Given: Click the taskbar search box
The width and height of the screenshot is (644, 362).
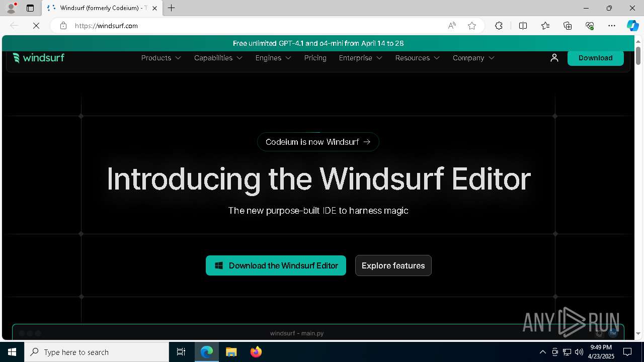Looking at the screenshot, I should tap(97, 352).
